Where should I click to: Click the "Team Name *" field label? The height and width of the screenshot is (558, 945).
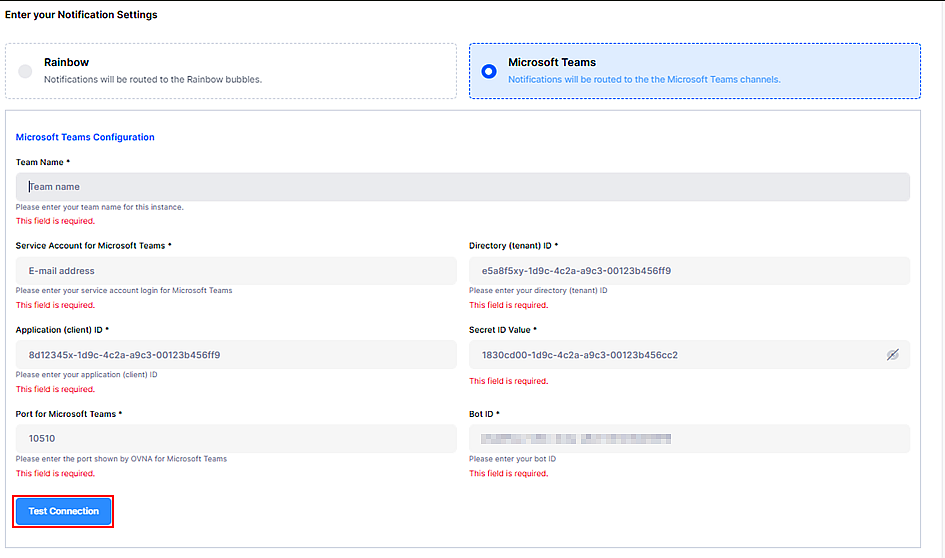[x=42, y=162]
